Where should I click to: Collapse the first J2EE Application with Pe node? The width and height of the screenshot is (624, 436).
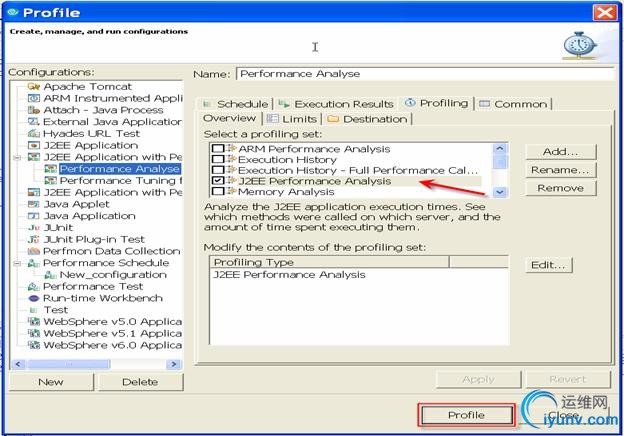tap(17, 157)
